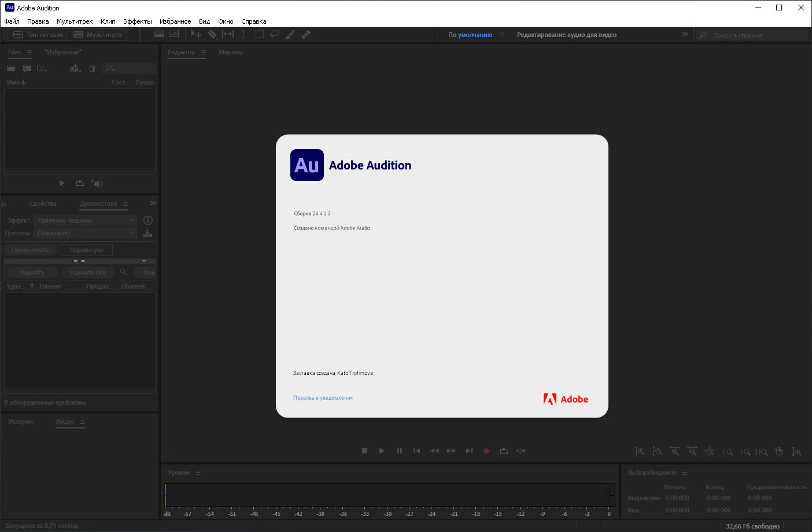
Task: Select the Lasso Selection tool
Action: tap(275, 35)
